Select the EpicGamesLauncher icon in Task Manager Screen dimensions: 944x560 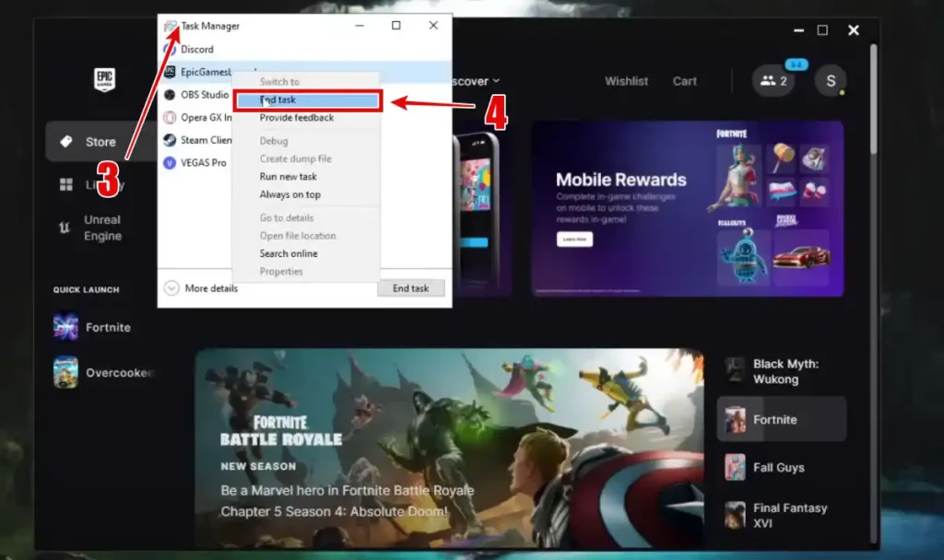point(170,72)
